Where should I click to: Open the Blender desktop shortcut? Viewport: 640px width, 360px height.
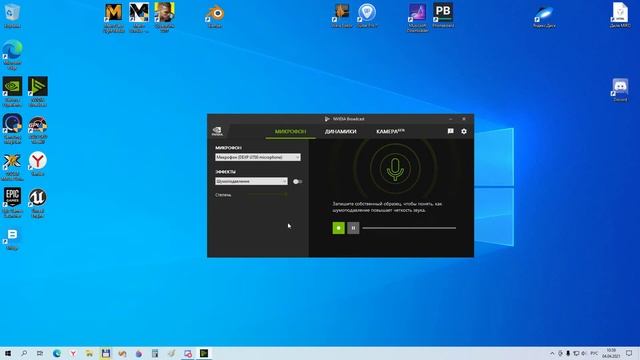click(215, 16)
